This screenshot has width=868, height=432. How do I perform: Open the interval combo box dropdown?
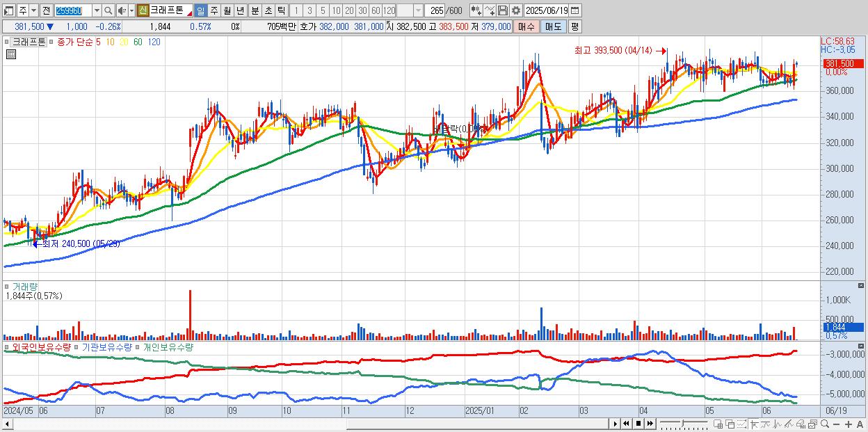coord(418,10)
